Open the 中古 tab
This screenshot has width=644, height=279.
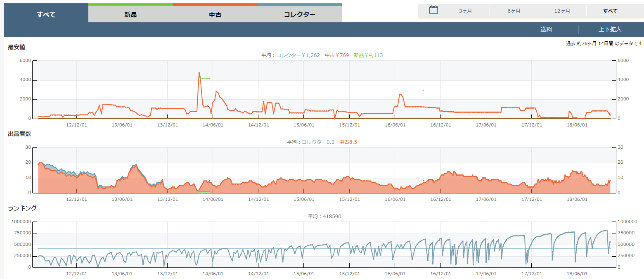point(215,14)
